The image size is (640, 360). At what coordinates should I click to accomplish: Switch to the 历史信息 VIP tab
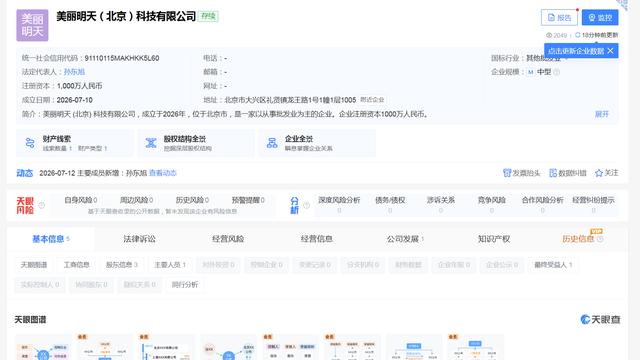click(x=578, y=239)
